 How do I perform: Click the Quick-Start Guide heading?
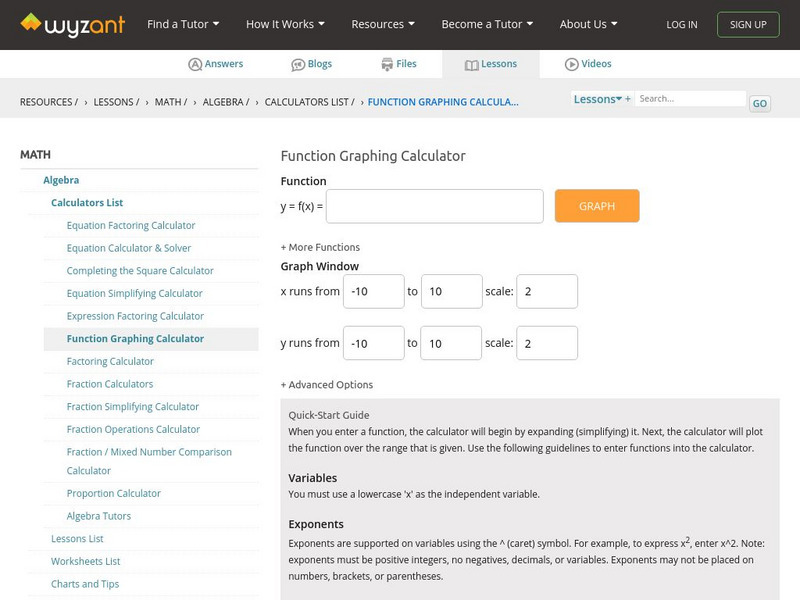(329, 415)
